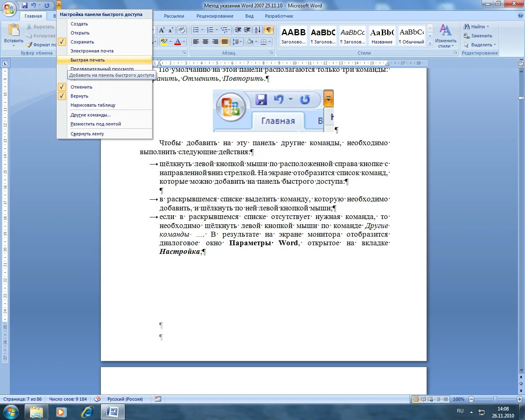
Task: Click the Заменить (Replace) button
Action: (x=478, y=36)
